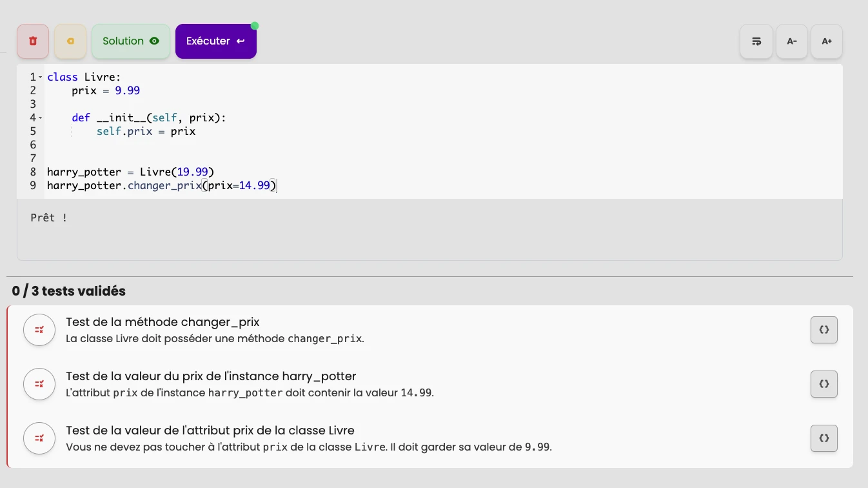This screenshot has width=868, height=488.
Task: Click the green dot on the Exécuter button
Action: tap(255, 26)
